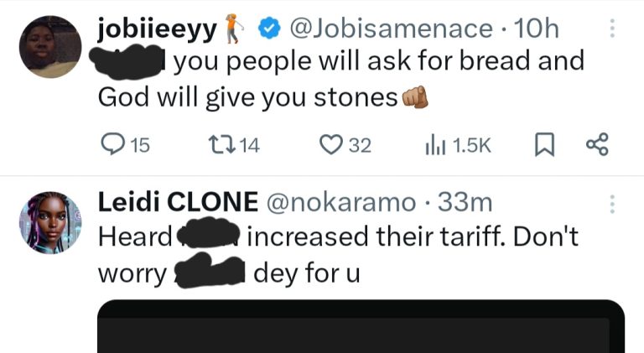Click the Leidi CLONE display name

click(x=179, y=203)
